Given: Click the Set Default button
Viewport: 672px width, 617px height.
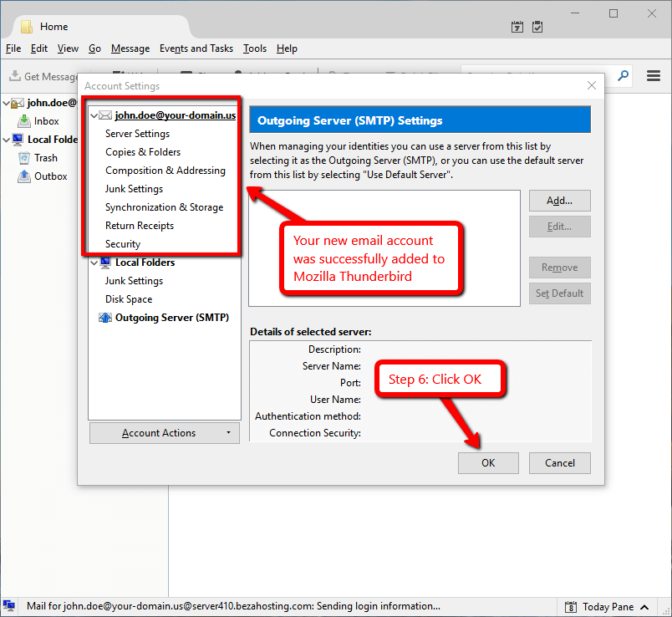Looking at the screenshot, I should click(x=560, y=293).
